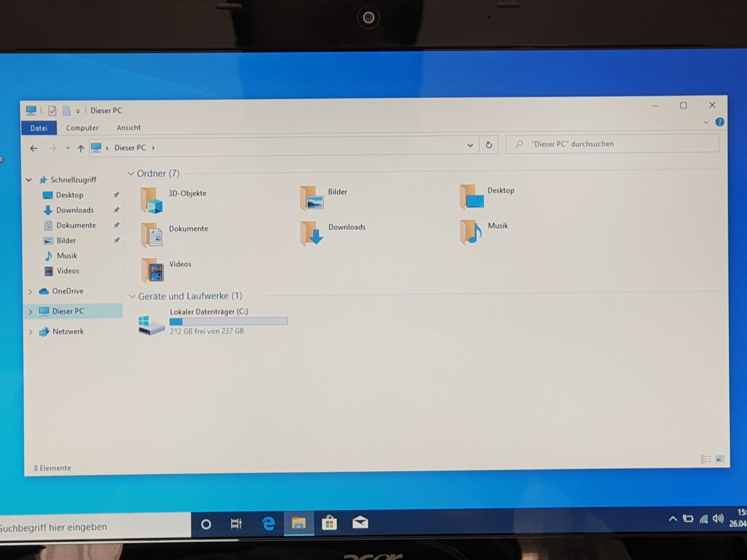Click the refresh button next to address bar
The image size is (747, 560).
click(x=489, y=145)
